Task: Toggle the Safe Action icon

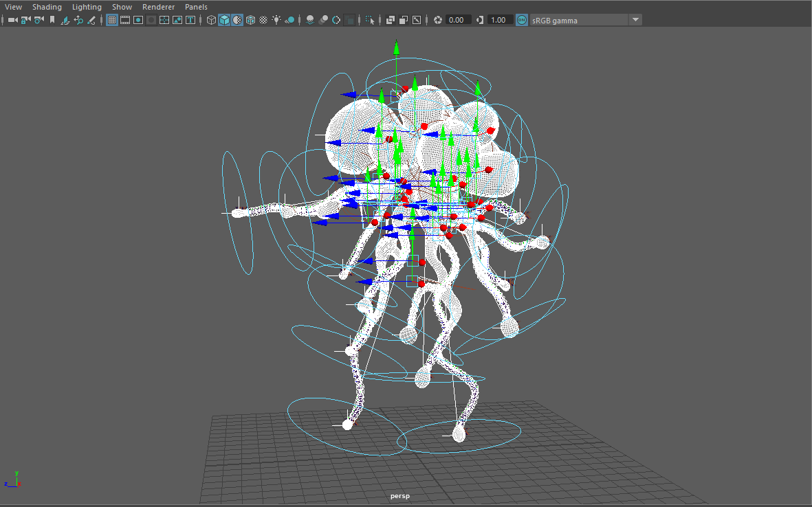Action: tap(177, 20)
